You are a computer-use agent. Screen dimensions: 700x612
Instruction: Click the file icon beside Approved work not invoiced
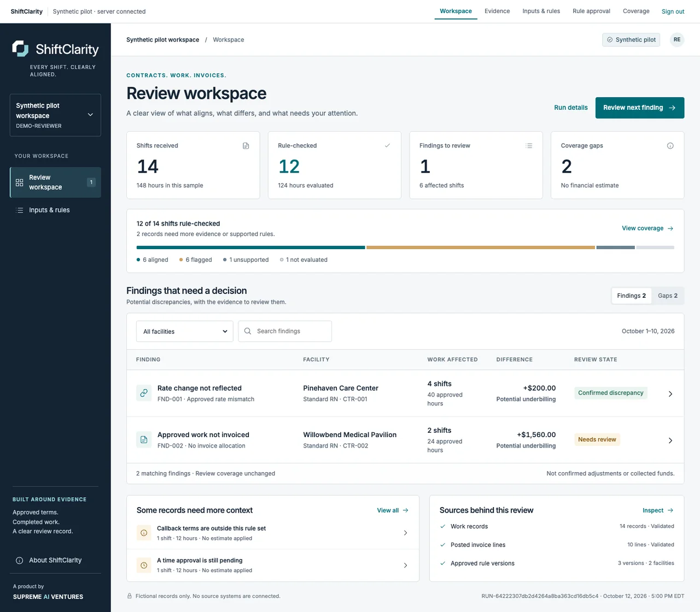[x=144, y=439]
